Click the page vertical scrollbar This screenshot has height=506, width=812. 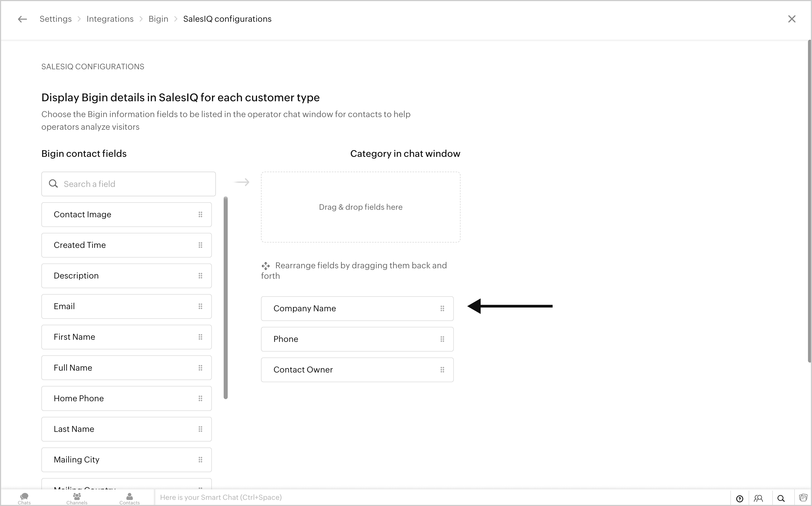tap(809, 201)
